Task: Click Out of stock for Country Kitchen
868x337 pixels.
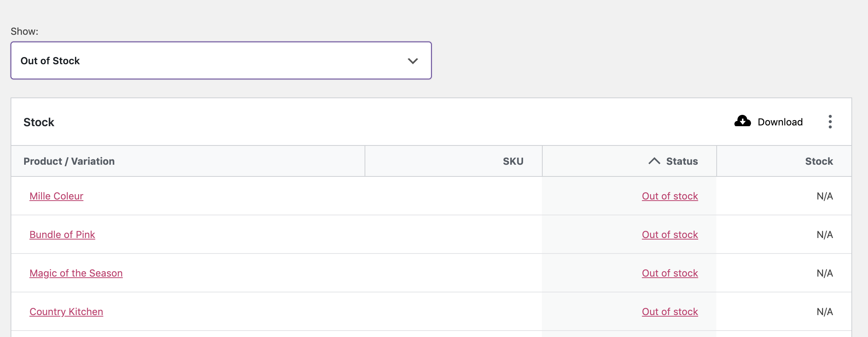Action: 669,312
